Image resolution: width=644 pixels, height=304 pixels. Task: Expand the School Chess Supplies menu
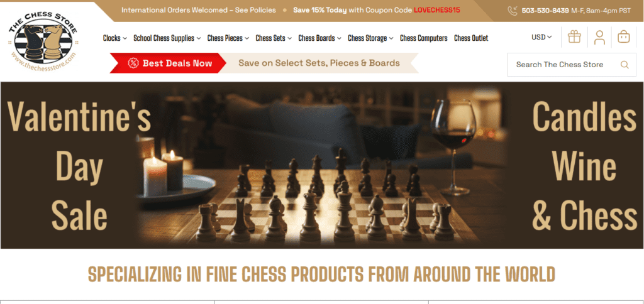click(x=167, y=38)
